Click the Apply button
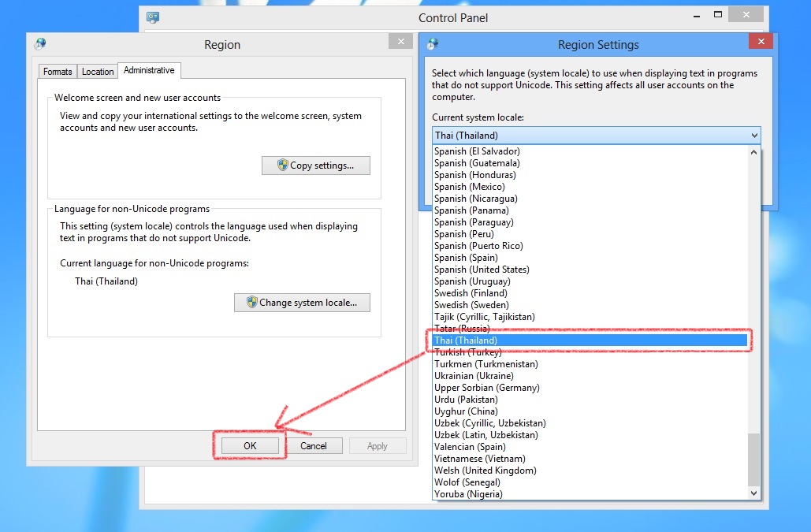This screenshot has width=811, height=532. pos(378,445)
